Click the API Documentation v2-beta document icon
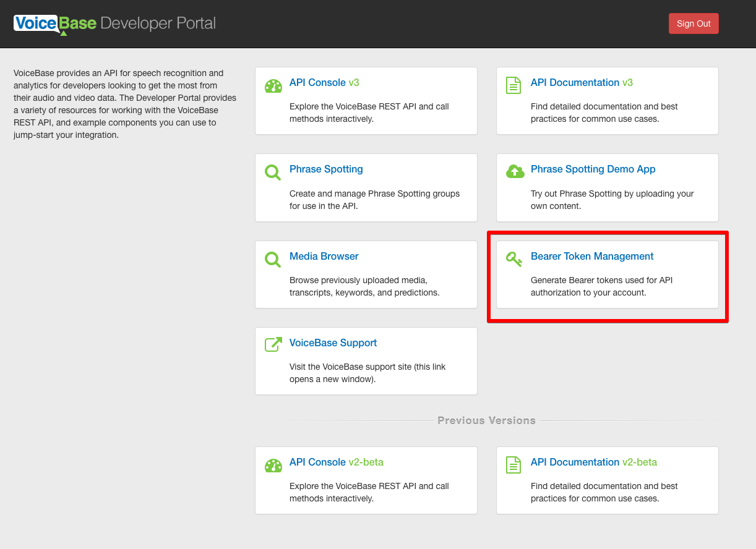The height and width of the screenshot is (549, 756). click(513, 465)
